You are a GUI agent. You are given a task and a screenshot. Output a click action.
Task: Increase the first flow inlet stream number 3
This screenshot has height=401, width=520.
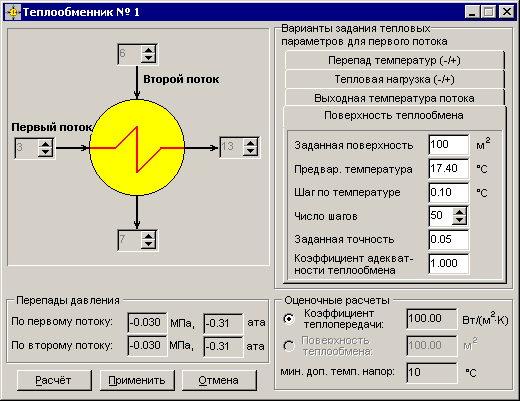click(x=45, y=144)
